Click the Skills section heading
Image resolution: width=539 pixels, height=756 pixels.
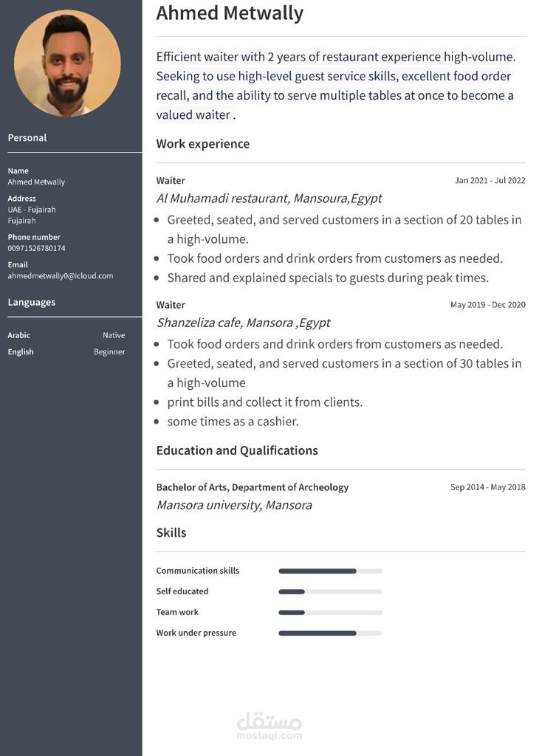(x=171, y=533)
